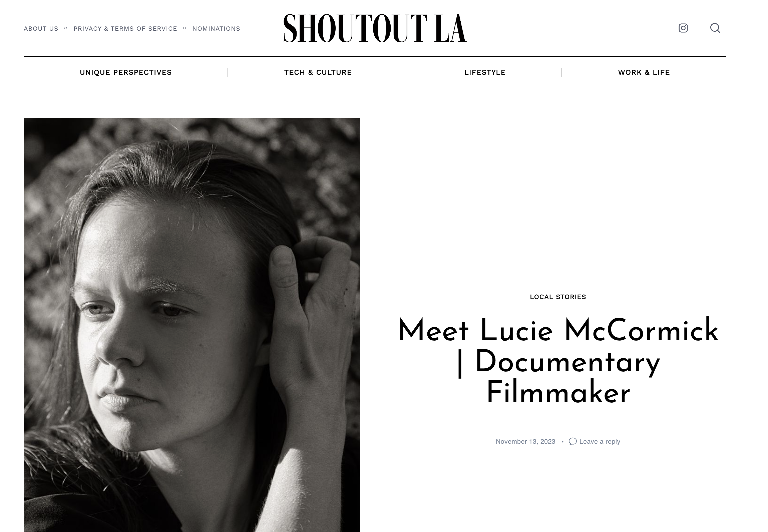Visit the Nominations link
Viewport: 768px width, 532px height.
216,29
